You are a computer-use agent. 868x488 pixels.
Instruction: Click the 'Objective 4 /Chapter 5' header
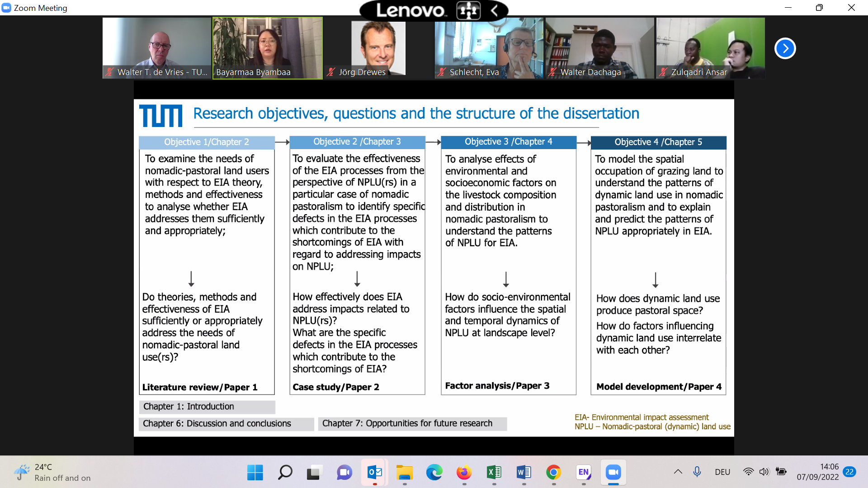[x=658, y=142]
